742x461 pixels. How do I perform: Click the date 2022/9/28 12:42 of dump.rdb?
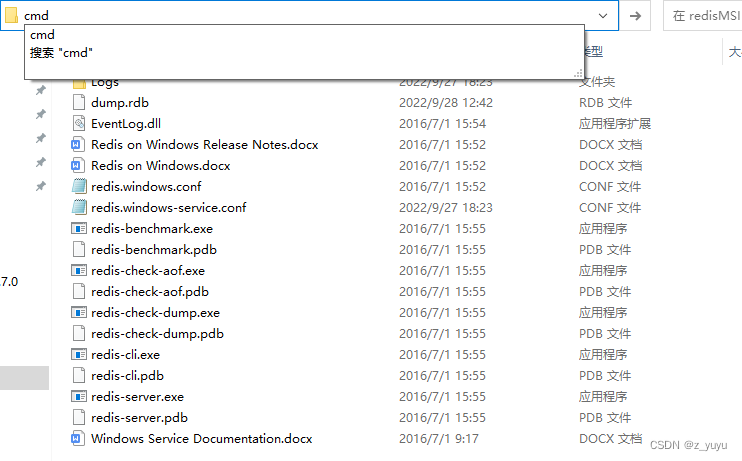pyautogui.click(x=446, y=103)
